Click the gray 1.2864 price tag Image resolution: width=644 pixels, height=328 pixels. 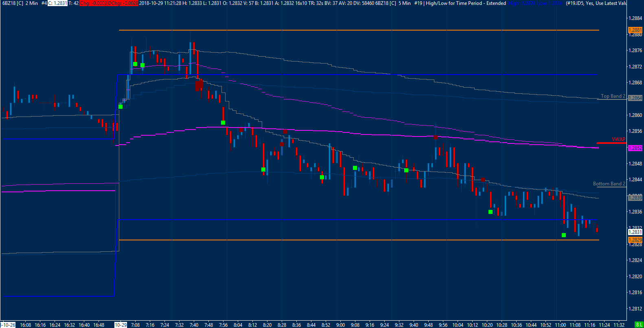tap(635, 98)
